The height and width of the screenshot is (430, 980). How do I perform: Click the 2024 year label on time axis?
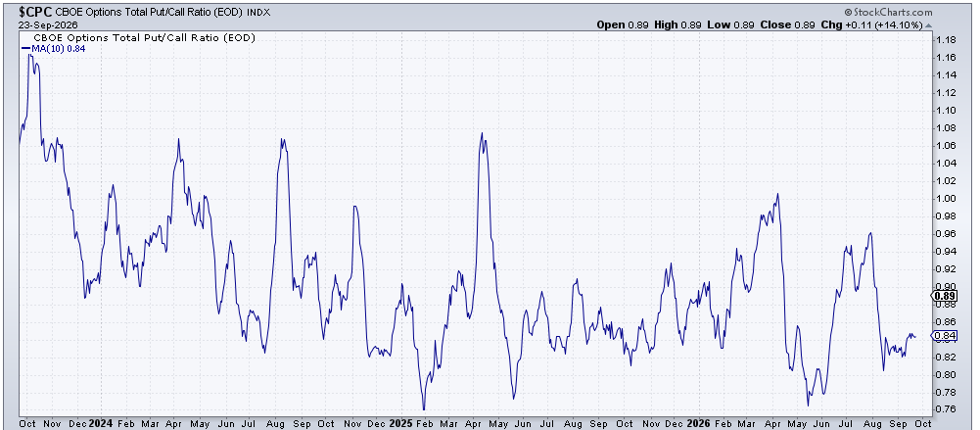click(x=100, y=423)
